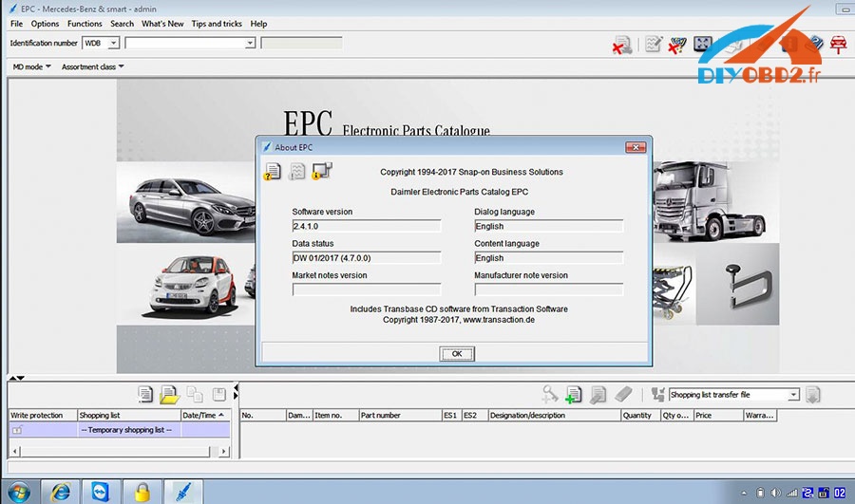
Task: Click the open shopping list folder icon
Action: pos(170,395)
